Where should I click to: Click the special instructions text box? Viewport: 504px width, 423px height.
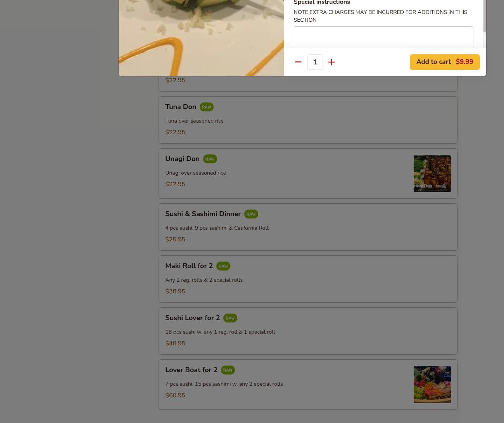point(383,38)
